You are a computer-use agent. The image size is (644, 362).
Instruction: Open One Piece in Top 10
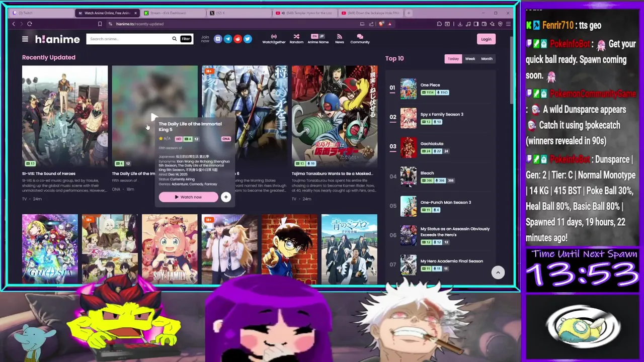430,85
